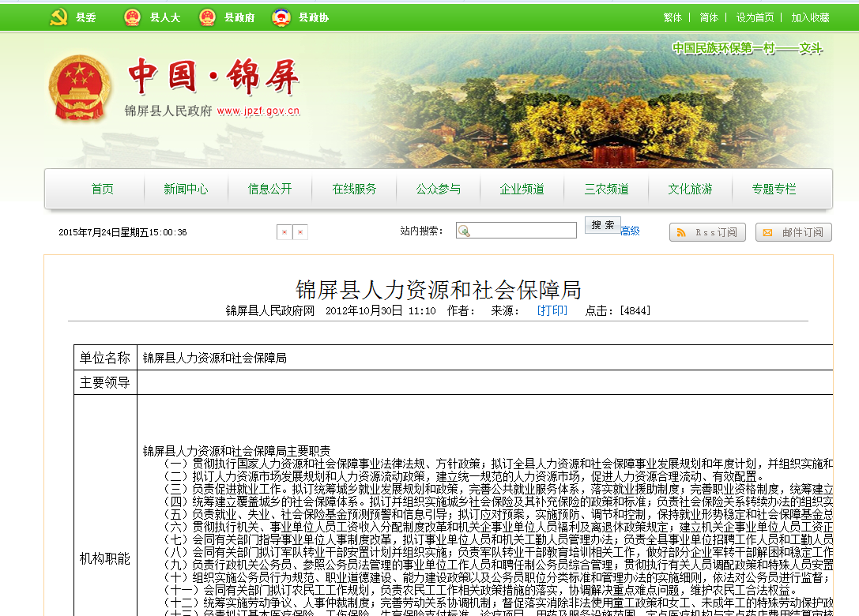Switch page to 繁体 traditional Chinese

pos(673,17)
